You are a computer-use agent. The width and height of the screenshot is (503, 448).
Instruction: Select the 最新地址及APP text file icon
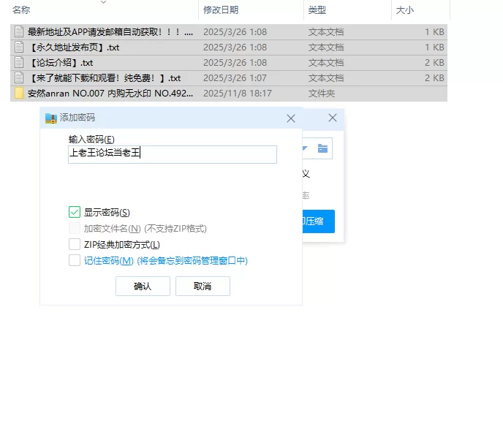(x=19, y=32)
